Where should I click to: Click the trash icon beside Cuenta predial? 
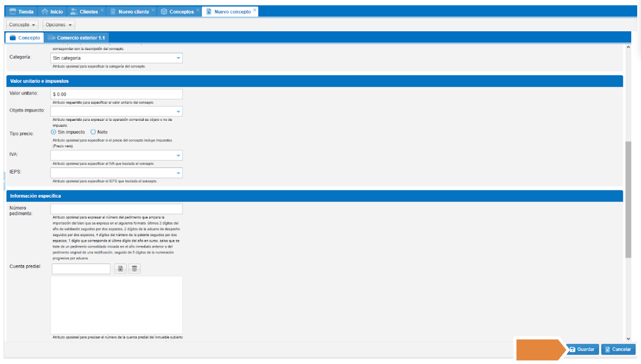pos(135,269)
